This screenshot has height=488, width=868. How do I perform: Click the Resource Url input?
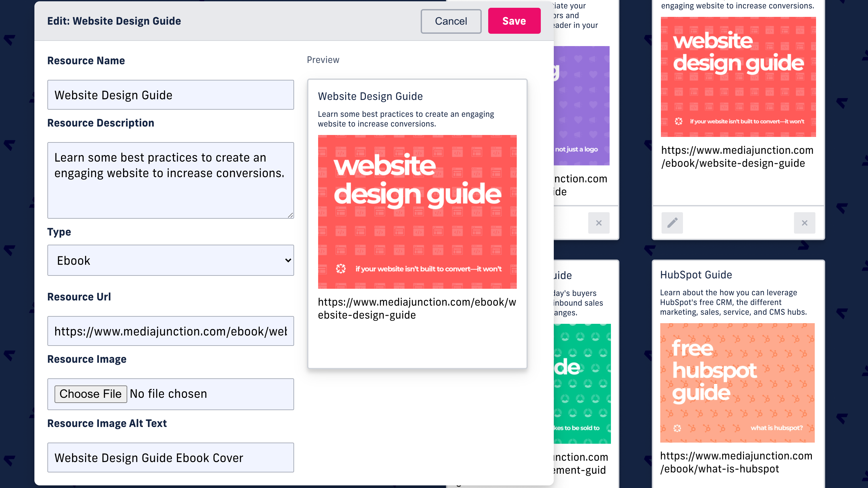[170, 331]
